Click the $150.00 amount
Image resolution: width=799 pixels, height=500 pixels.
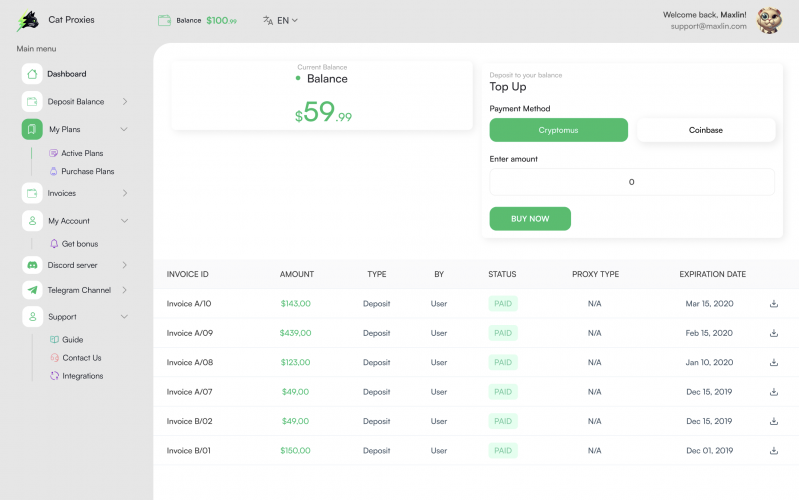296,451
